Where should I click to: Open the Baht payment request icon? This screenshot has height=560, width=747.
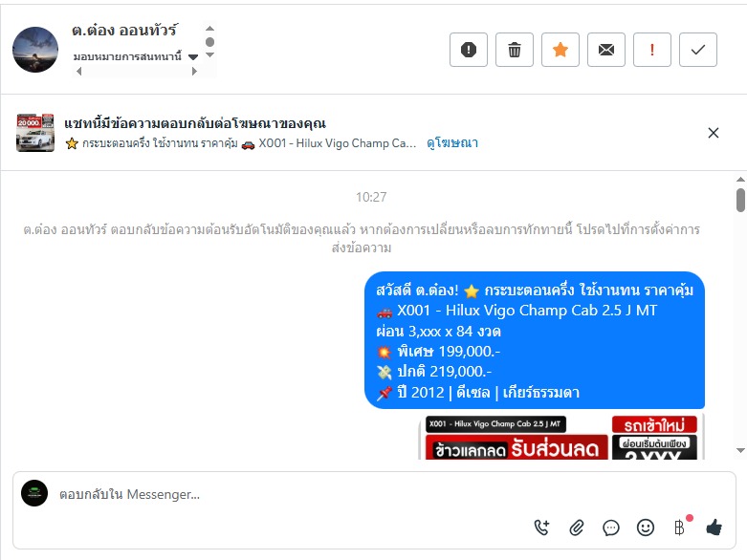tap(680, 528)
